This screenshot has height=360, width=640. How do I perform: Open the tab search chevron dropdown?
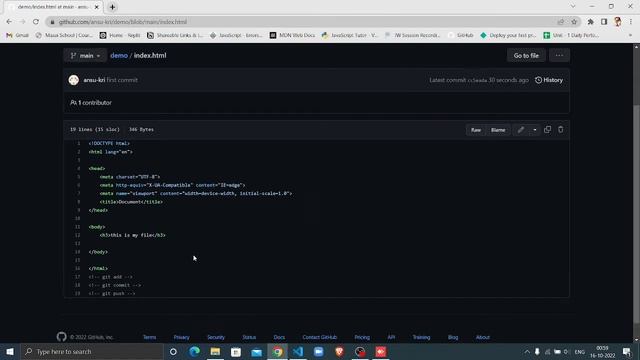[x=573, y=6]
